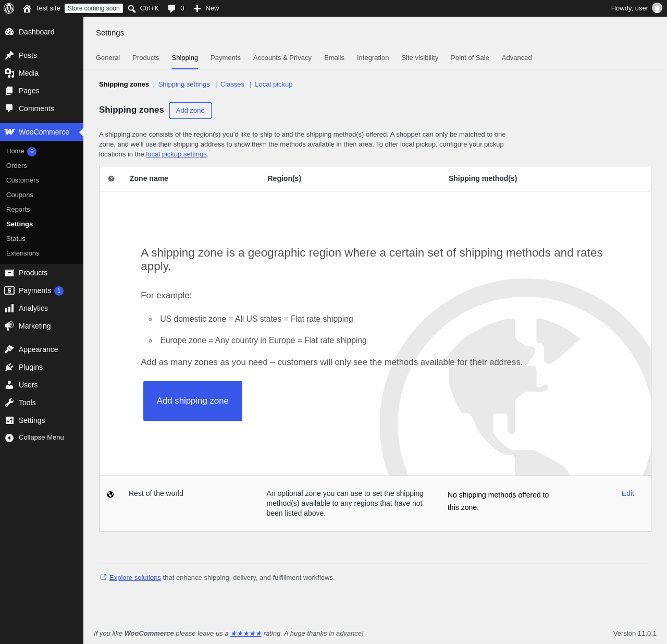Open the Test site home icon
Image resolution: width=667 pixels, height=644 pixels.
pyautogui.click(x=27, y=8)
